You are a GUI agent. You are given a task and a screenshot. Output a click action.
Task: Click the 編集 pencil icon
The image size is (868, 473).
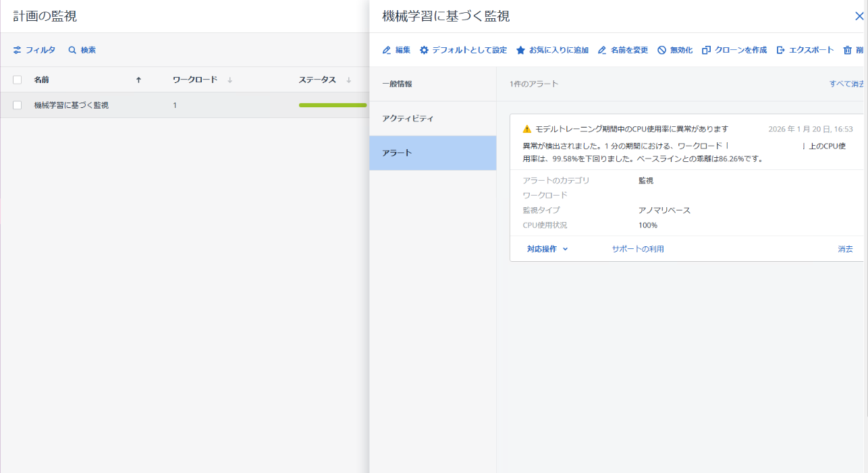click(x=387, y=50)
